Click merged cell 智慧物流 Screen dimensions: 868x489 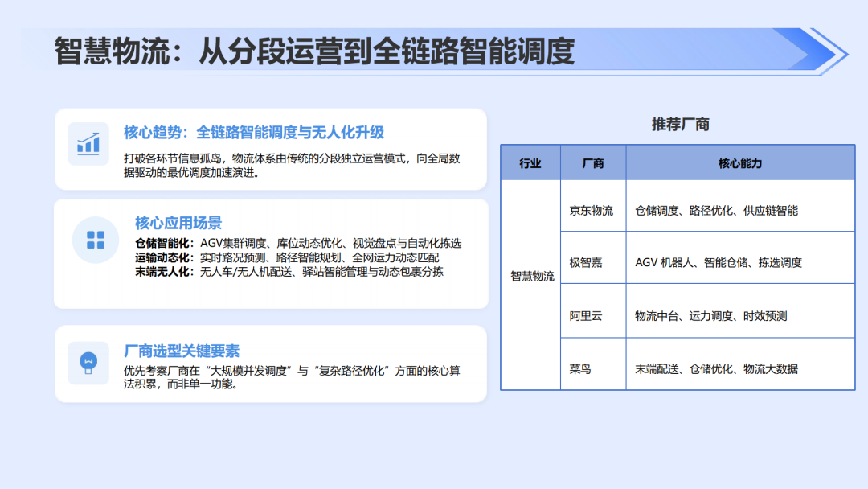tap(530, 285)
